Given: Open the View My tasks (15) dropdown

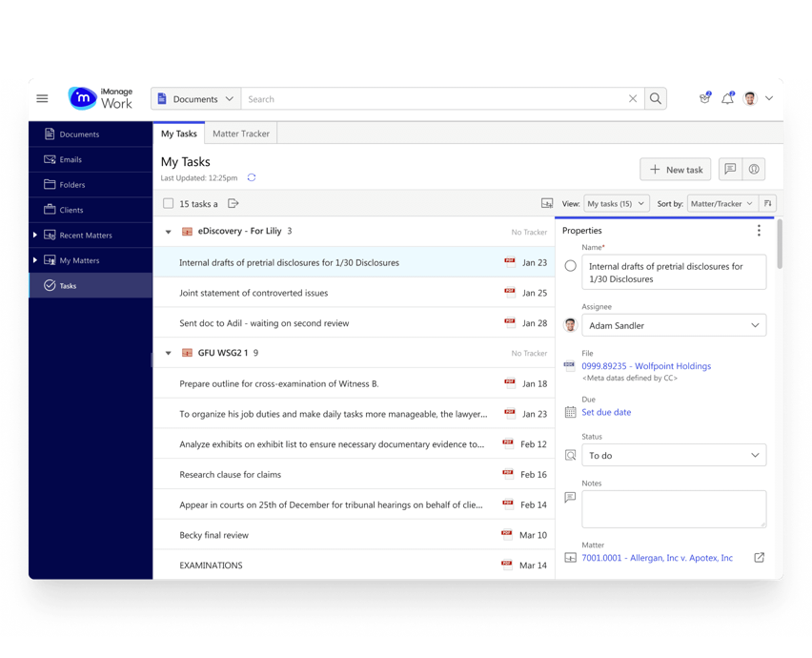Looking at the screenshot, I should pyautogui.click(x=616, y=204).
